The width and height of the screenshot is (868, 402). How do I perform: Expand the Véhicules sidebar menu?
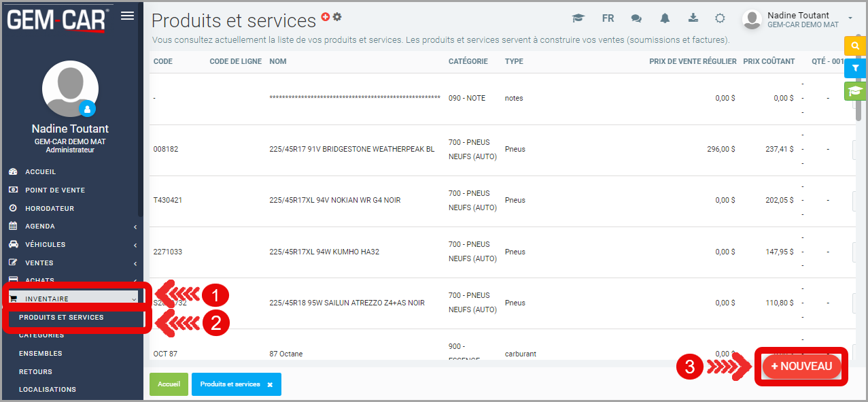(x=71, y=245)
